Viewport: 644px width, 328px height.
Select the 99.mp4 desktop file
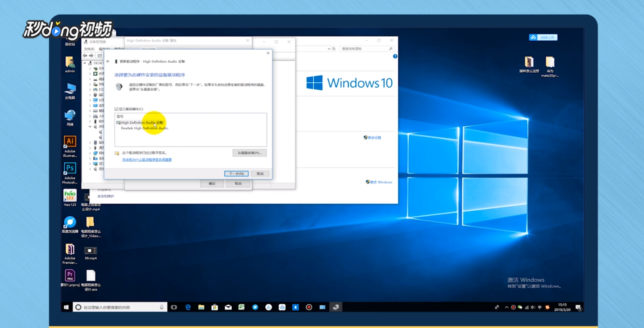(91, 253)
